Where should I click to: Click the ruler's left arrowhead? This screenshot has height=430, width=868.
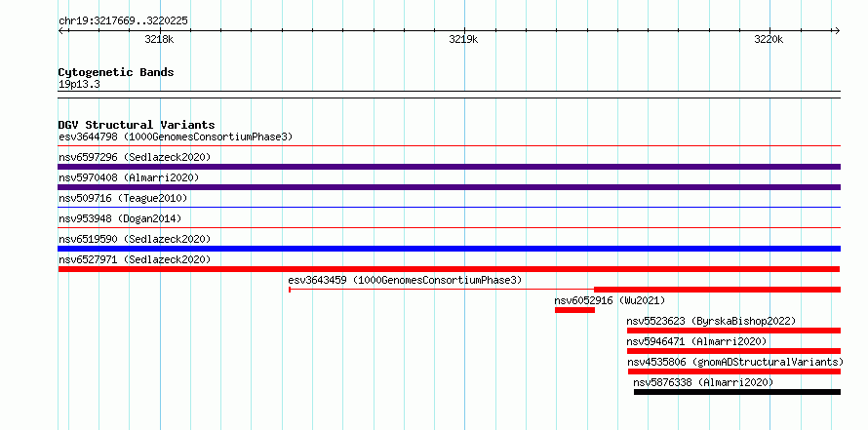(x=60, y=30)
